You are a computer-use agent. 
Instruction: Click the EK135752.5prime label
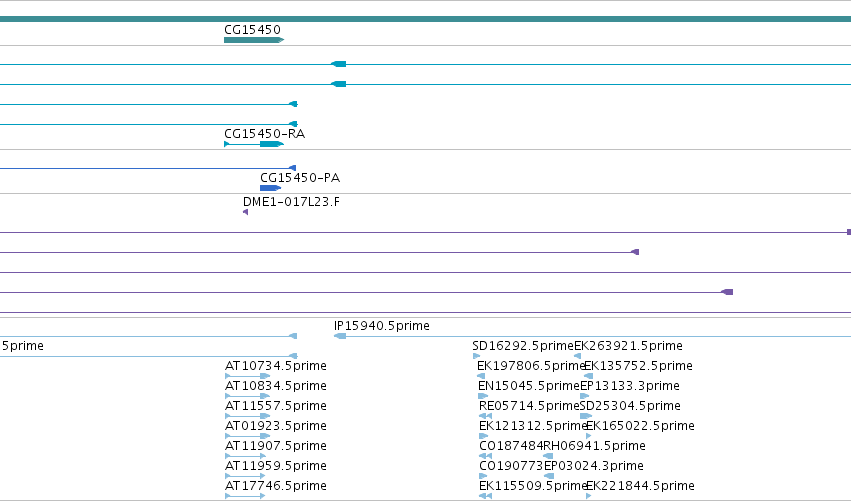[638, 366]
